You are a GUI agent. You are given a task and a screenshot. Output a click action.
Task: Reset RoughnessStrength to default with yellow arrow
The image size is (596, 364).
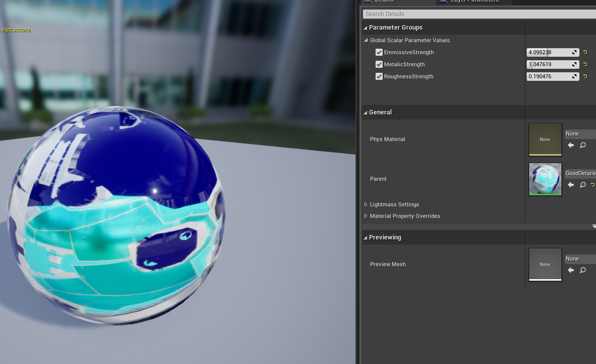point(585,76)
